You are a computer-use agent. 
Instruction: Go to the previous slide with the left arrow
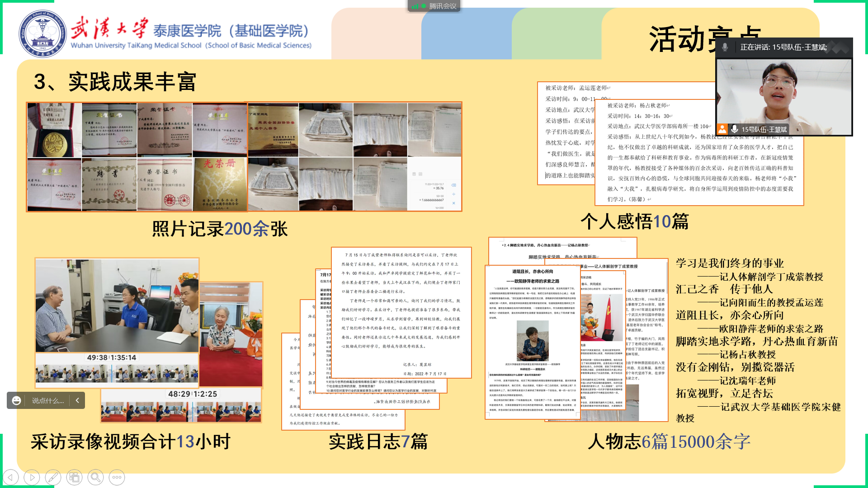[x=11, y=477]
